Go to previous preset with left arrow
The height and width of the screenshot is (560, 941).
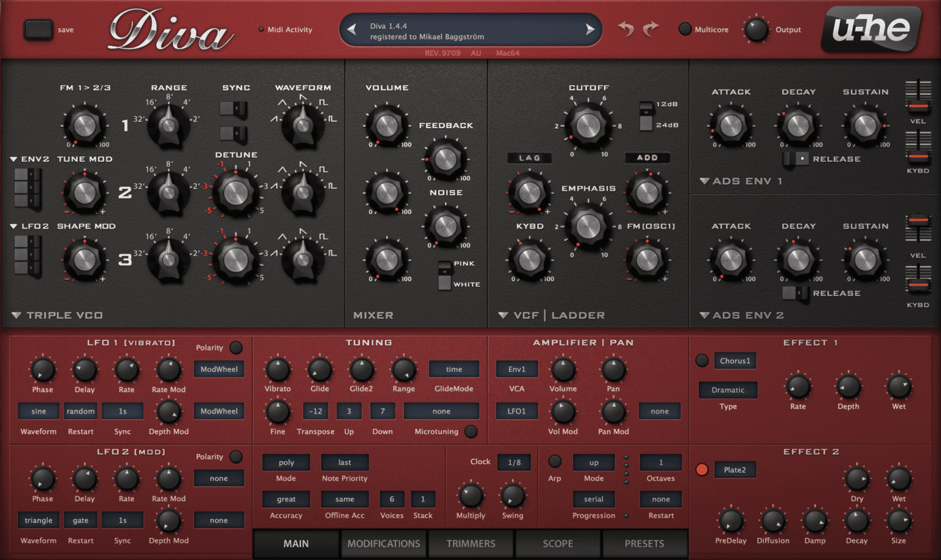352,29
